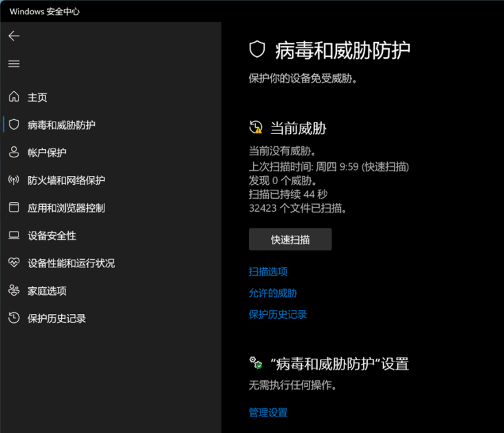Click the “病毒和威胁防护”设置 heading text
The width and height of the screenshot is (504, 433).
[340, 364]
